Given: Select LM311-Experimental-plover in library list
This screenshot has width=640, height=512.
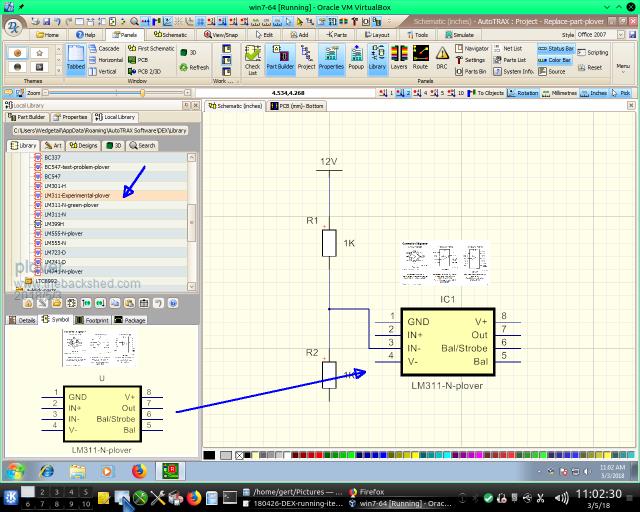Looking at the screenshot, I should coord(76,195).
